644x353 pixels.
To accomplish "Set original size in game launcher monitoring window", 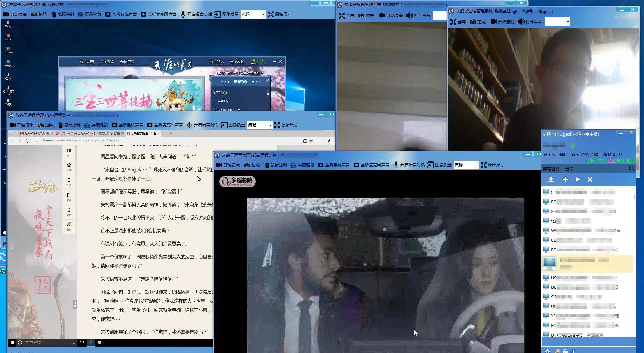I will tap(280, 14).
